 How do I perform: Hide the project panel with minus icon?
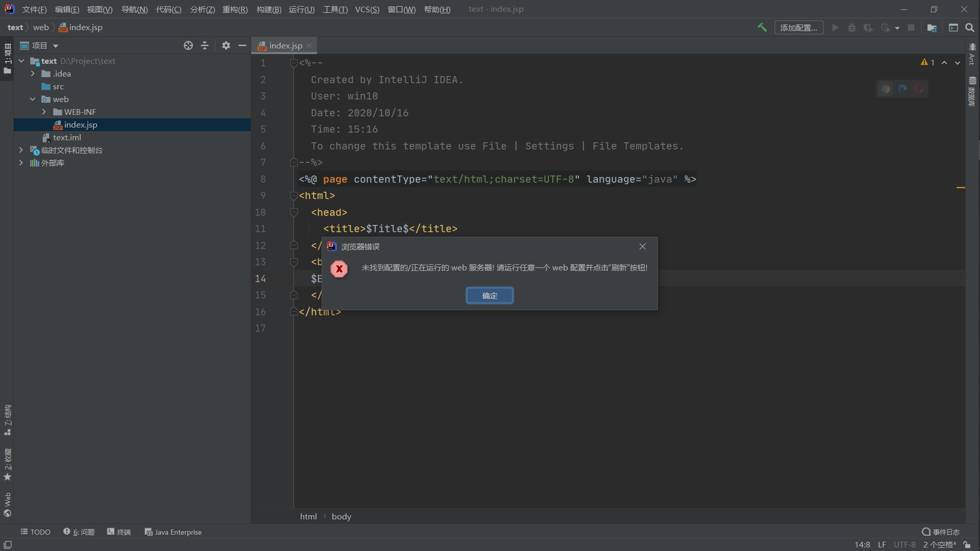tap(242, 45)
